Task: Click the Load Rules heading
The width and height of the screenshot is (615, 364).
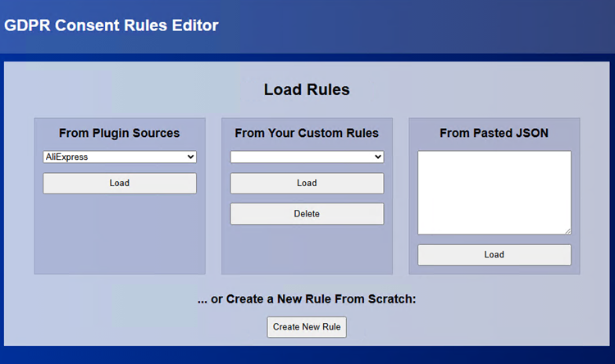Action: click(x=307, y=89)
